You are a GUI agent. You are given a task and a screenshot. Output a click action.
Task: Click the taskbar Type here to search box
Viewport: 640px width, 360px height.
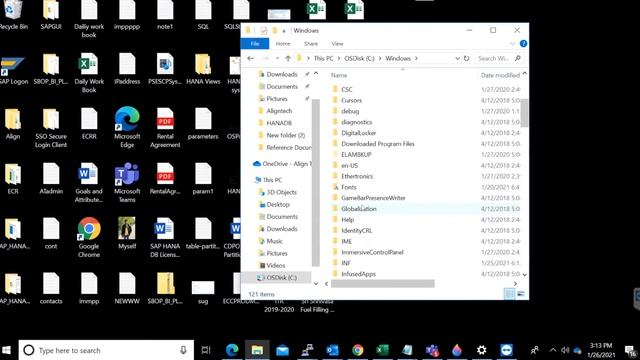pos(106,350)
